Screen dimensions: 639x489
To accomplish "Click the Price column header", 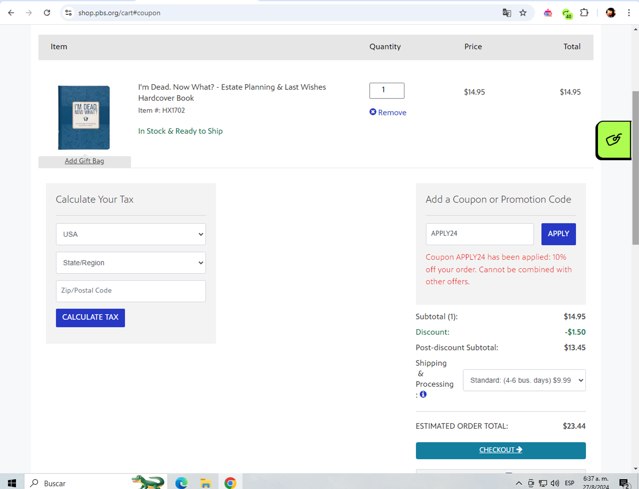I will coord(473,46).
